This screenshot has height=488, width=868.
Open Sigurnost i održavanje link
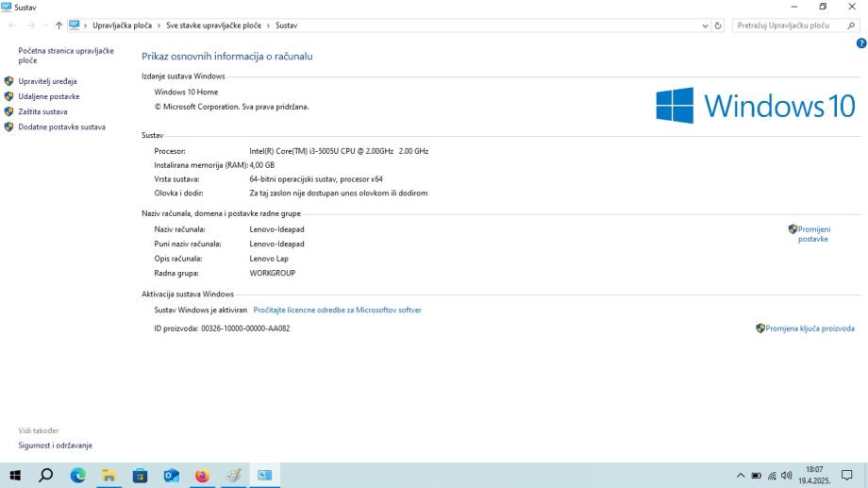(x=56, y=446)
